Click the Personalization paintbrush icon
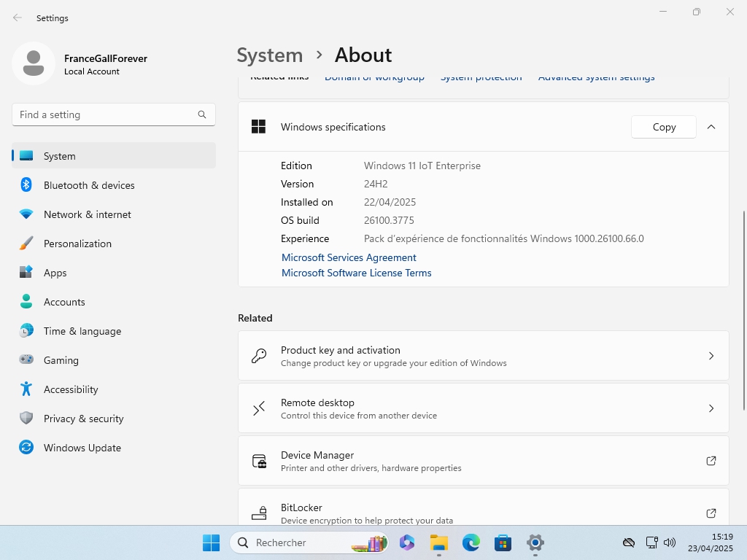 point(26,244)
